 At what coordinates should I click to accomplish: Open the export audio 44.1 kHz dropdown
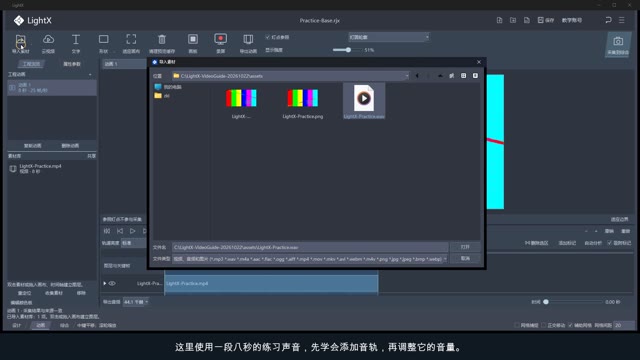136,302
